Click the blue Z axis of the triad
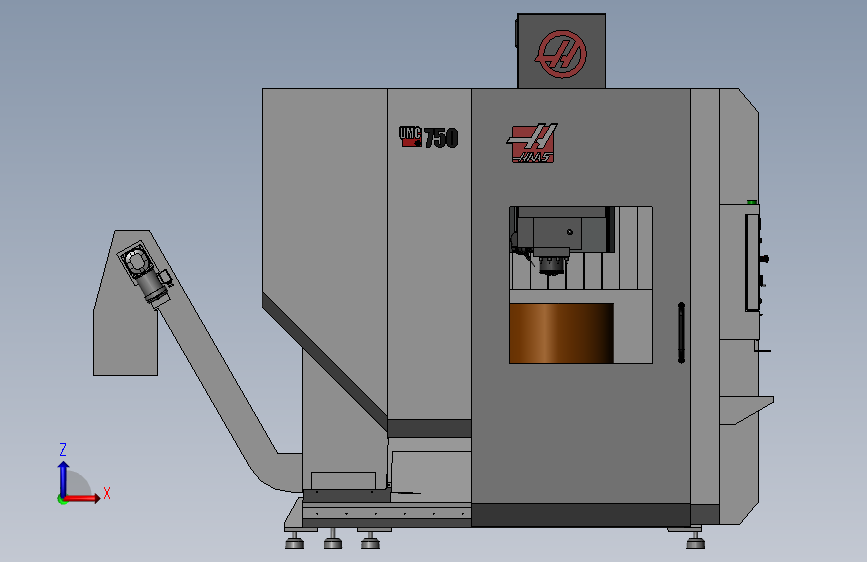Image resolution: width=867 pixels, height=562 pixels. (x=64, y=479)
